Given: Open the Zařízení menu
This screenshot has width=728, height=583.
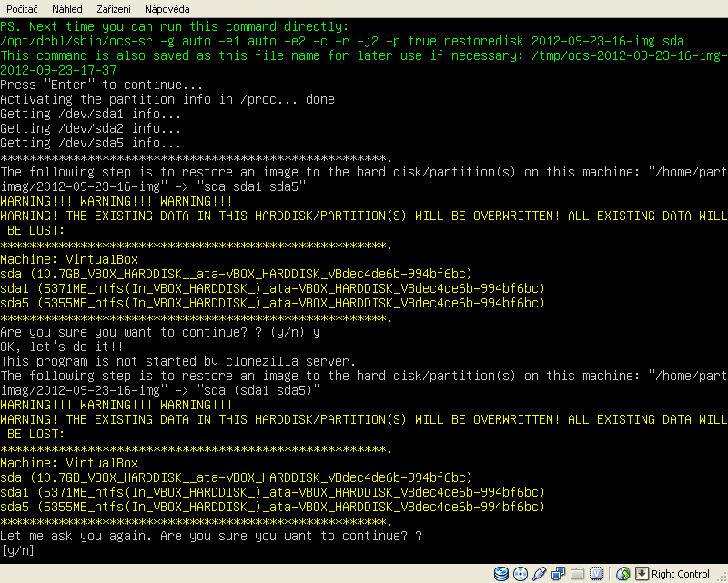Looking at the screenshot, I should 114,8.
